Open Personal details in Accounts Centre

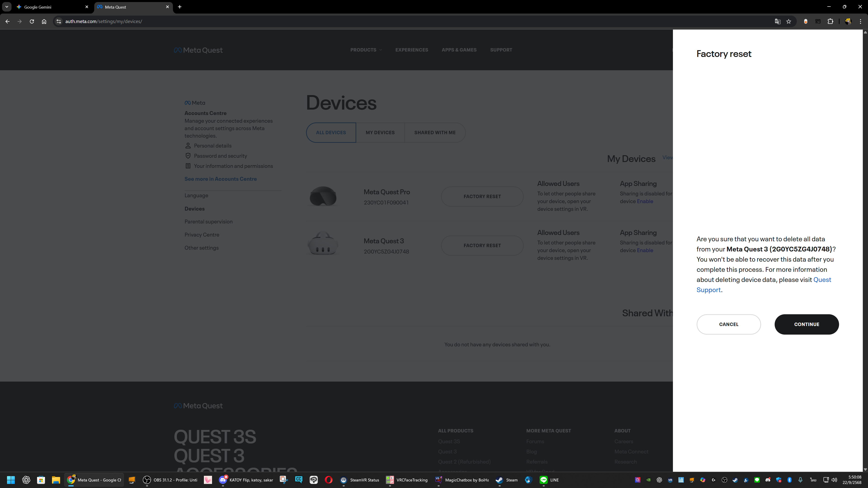pyautogui.click(x=213, y=146)
